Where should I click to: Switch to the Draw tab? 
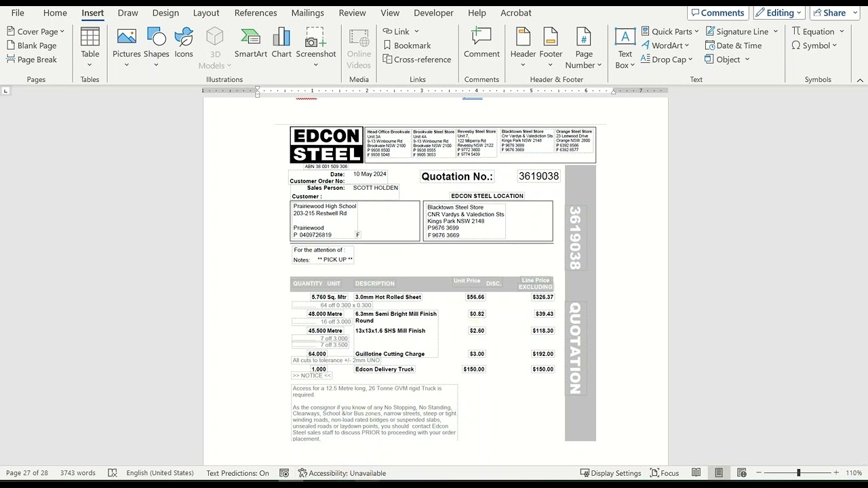127,13
